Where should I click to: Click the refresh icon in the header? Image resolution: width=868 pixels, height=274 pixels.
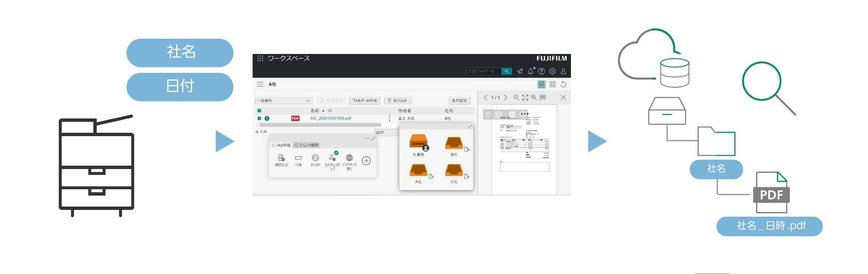pyautogui.click(x=563, y=84)
